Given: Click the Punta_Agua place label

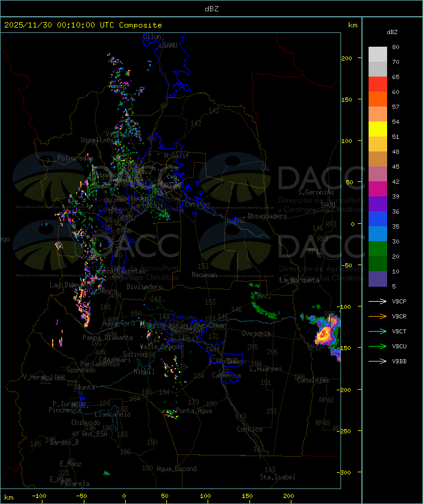Looking at the screenshot, I should [194, 411].
